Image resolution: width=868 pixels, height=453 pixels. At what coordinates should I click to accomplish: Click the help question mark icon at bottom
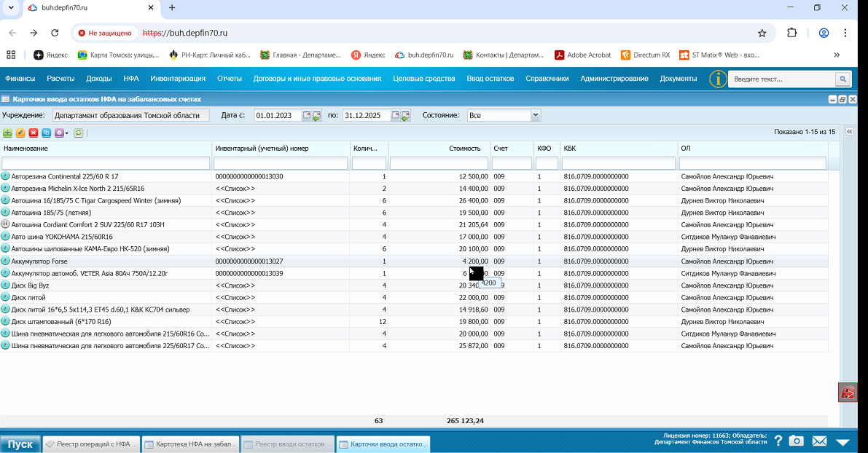pyautogui.click(x=778, y=441)
